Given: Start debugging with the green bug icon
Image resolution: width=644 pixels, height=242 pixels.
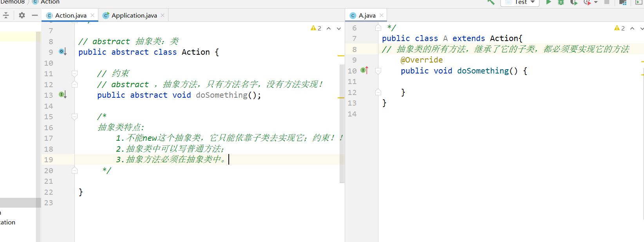Looking at the screenshot, I should pos(561,2).
